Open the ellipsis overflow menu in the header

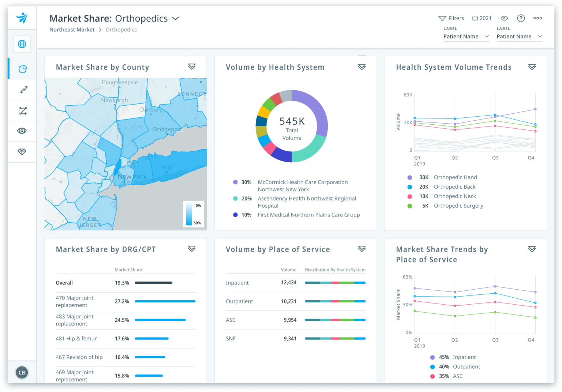537,18
